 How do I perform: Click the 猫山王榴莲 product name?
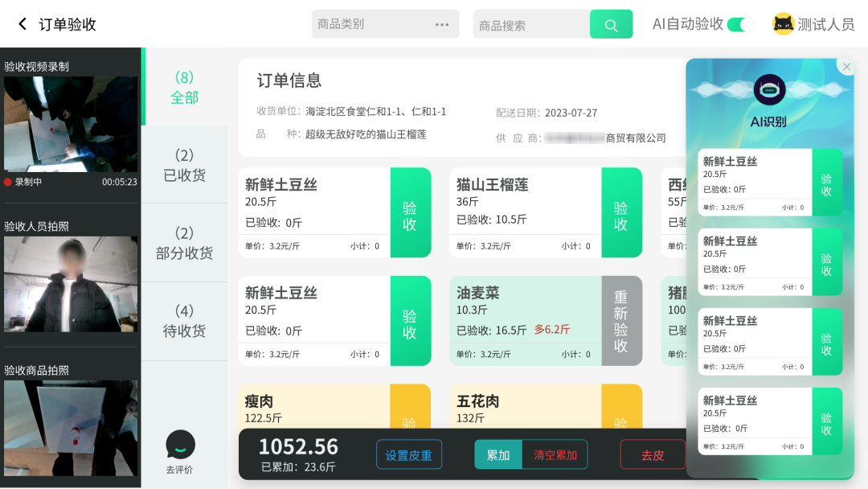(x=492, y=184)
